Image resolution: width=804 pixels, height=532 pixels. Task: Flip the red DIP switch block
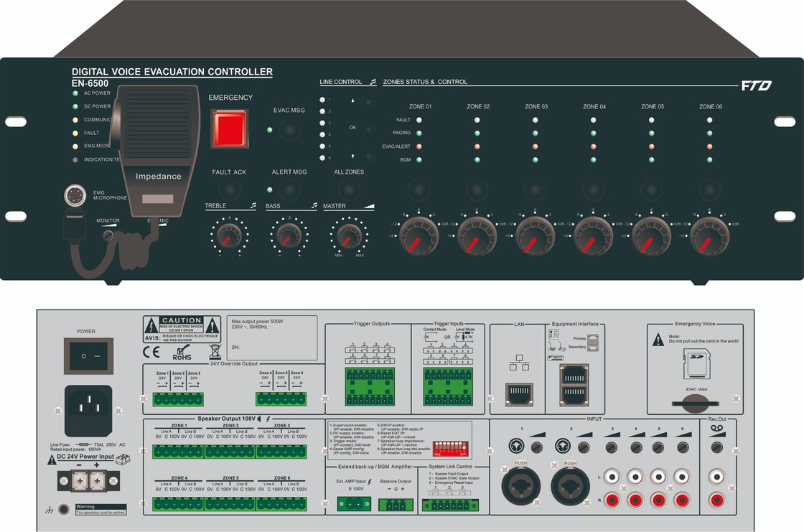pos(451,447)
